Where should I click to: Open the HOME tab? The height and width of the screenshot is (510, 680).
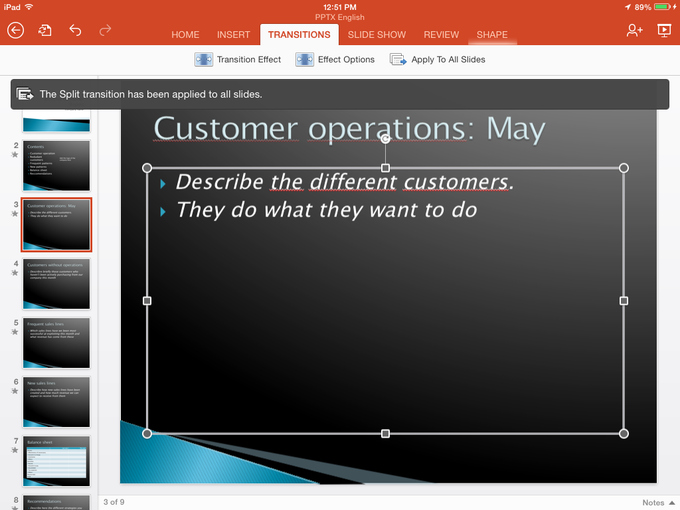click(x=185, y=35)
